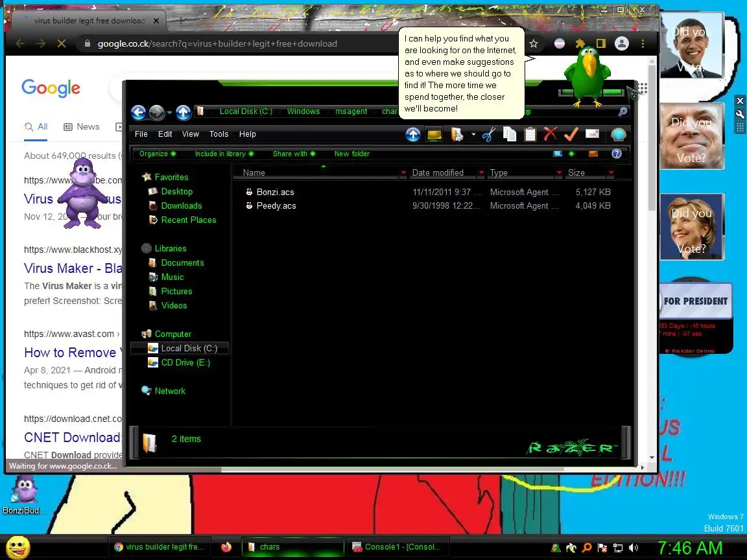Click the search magnifier in Explorer address bar
Image resolution: width=747 pixels, height=560 pixels.
click(x=622, y=111)
